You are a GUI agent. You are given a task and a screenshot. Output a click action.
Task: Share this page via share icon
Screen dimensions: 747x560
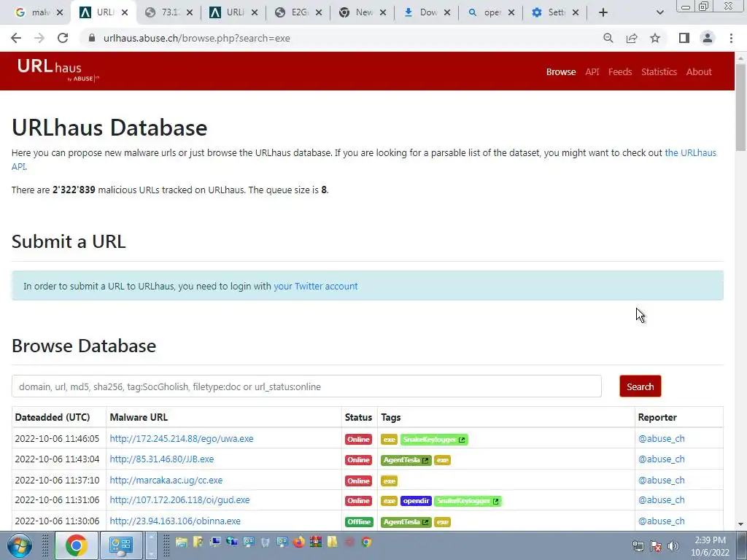pyautogui.click(x=632, y=38)
